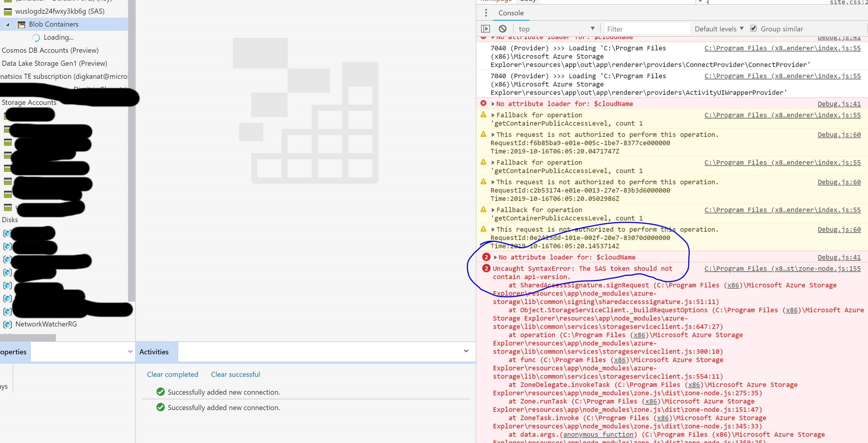868x443 pixels.
Task: Click the Blob Containers folder icon
Action: pyautogui.click(x=21, y=25)
